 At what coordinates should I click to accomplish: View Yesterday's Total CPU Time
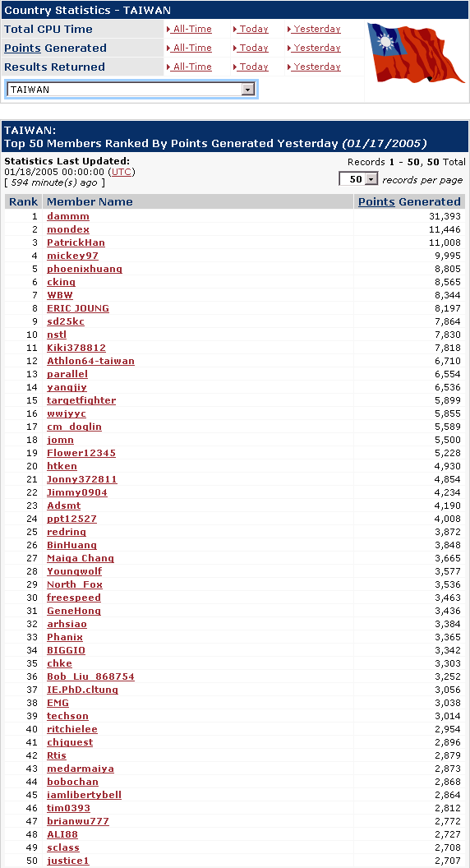(314, 29)
